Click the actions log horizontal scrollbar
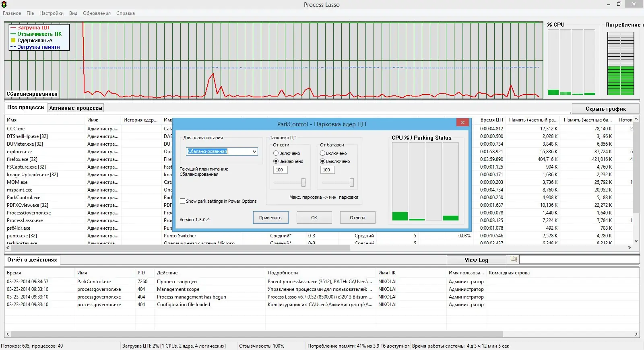644x350 pixels. [x=257, y=334]
